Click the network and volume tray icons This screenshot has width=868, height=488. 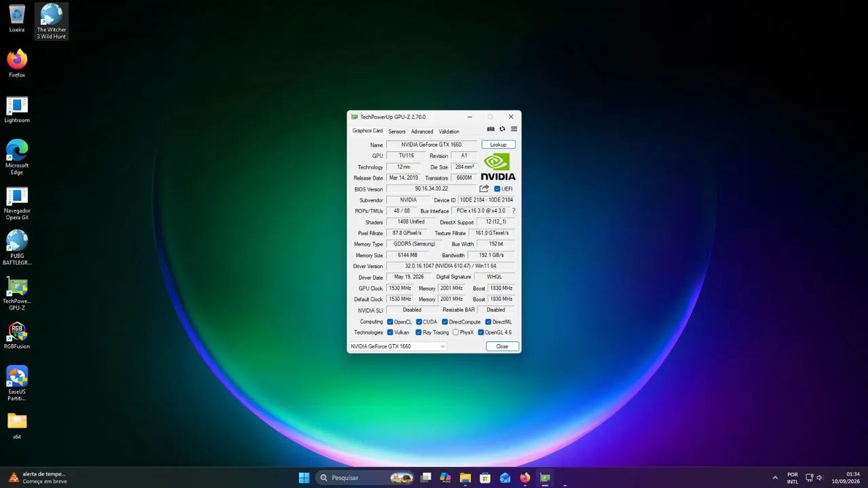click(814, 478)
